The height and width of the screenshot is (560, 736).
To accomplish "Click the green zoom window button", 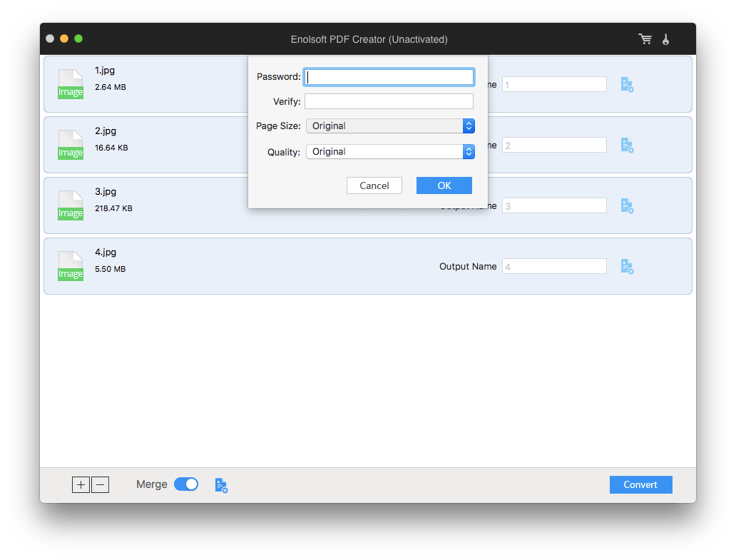I will tap(78, 39).
